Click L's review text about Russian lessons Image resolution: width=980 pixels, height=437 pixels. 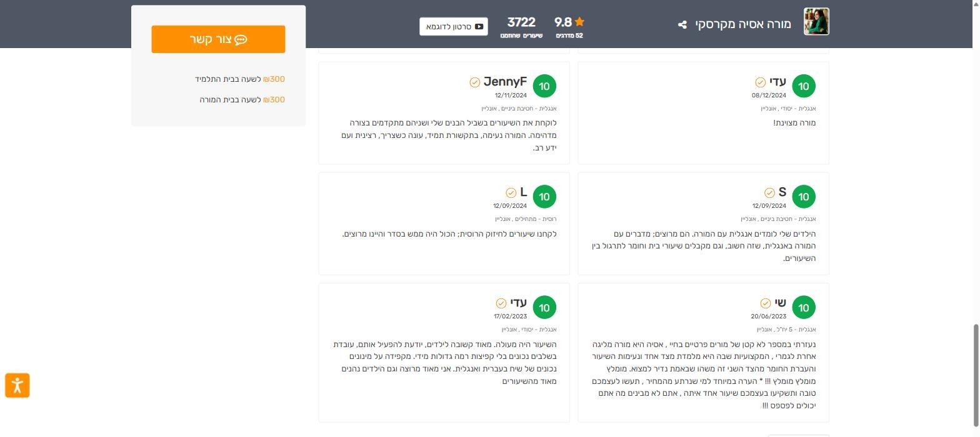point(449,234)
